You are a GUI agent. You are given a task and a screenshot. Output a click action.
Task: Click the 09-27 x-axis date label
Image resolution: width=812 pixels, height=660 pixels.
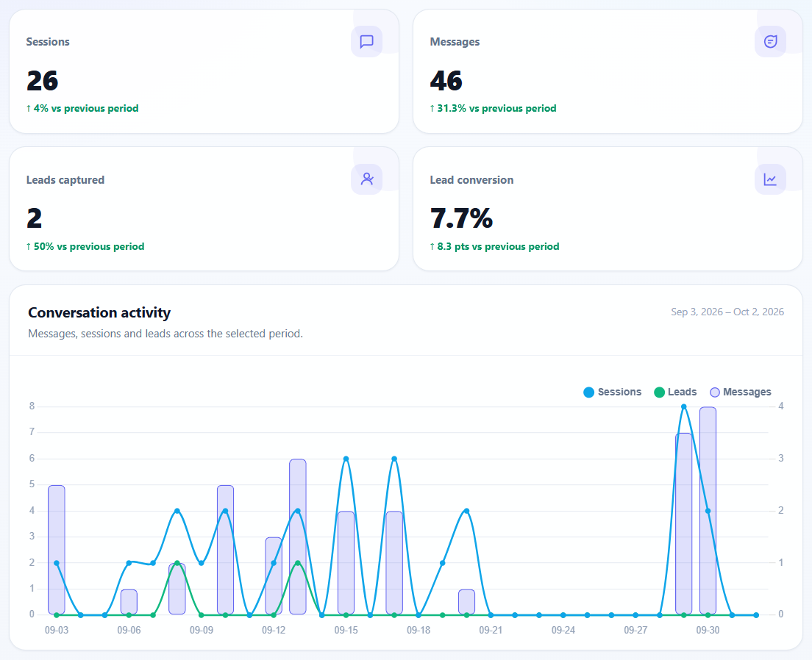click(635, 630)
